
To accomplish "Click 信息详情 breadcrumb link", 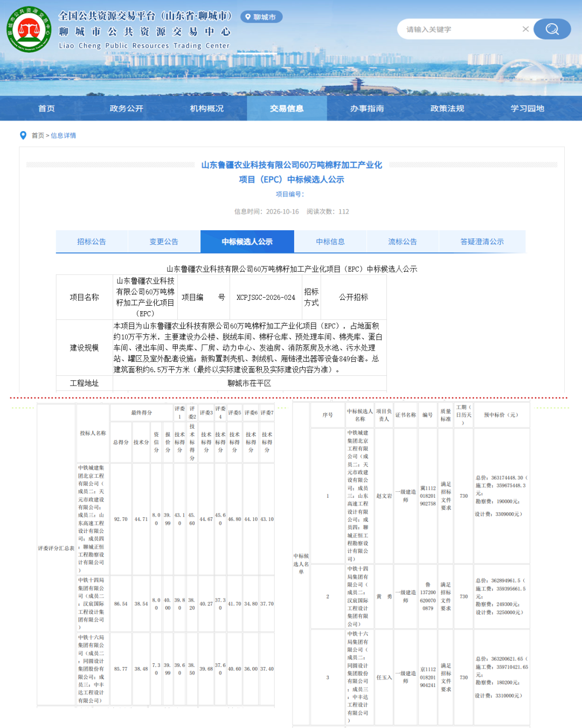I will coord(64,135).
